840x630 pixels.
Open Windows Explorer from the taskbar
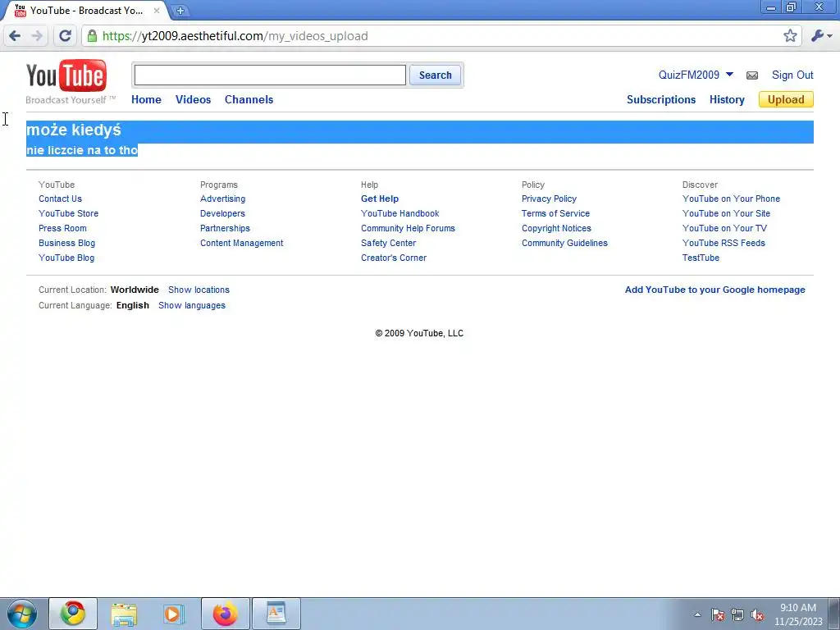click(x=124, y=614)
